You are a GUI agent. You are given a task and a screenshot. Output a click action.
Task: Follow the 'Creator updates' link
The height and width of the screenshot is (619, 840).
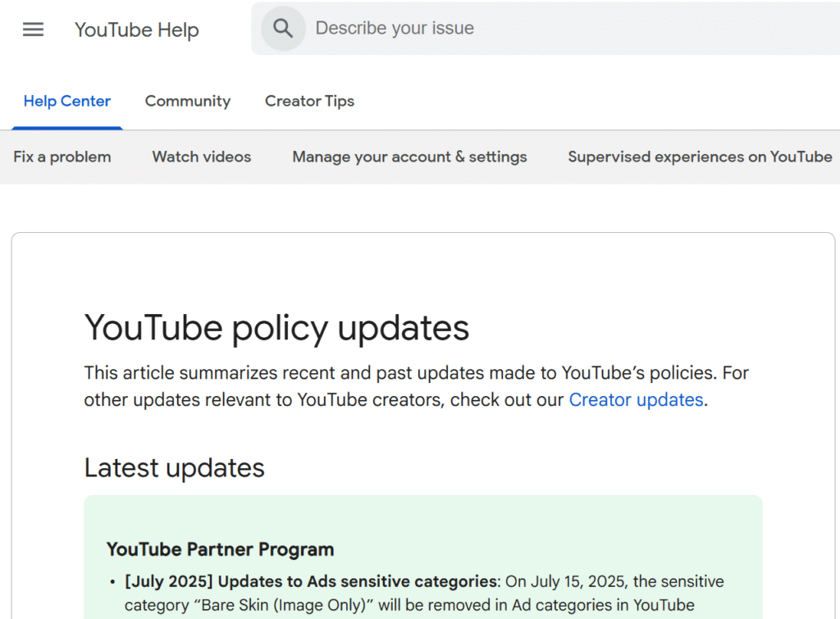(636, 400)
